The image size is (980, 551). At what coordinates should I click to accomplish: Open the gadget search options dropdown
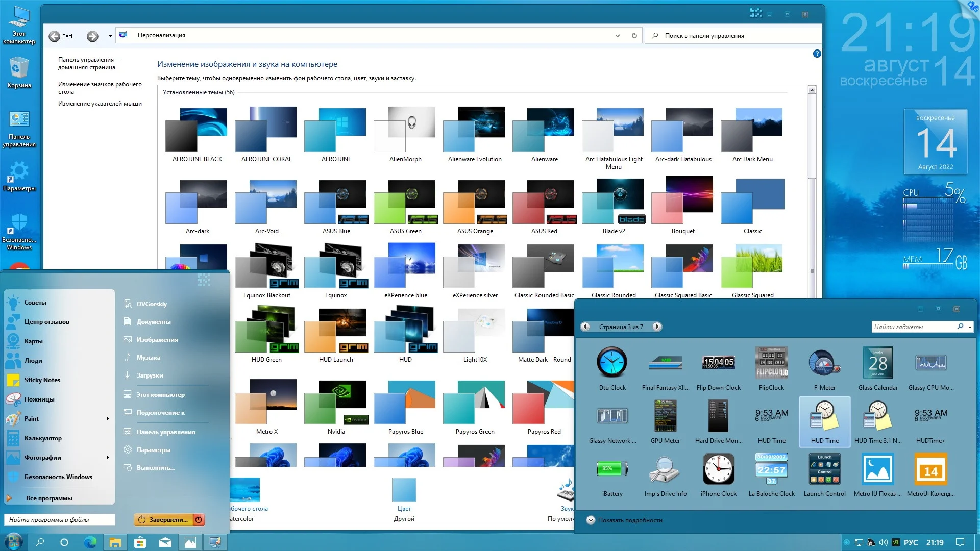(x=970, y=327)
